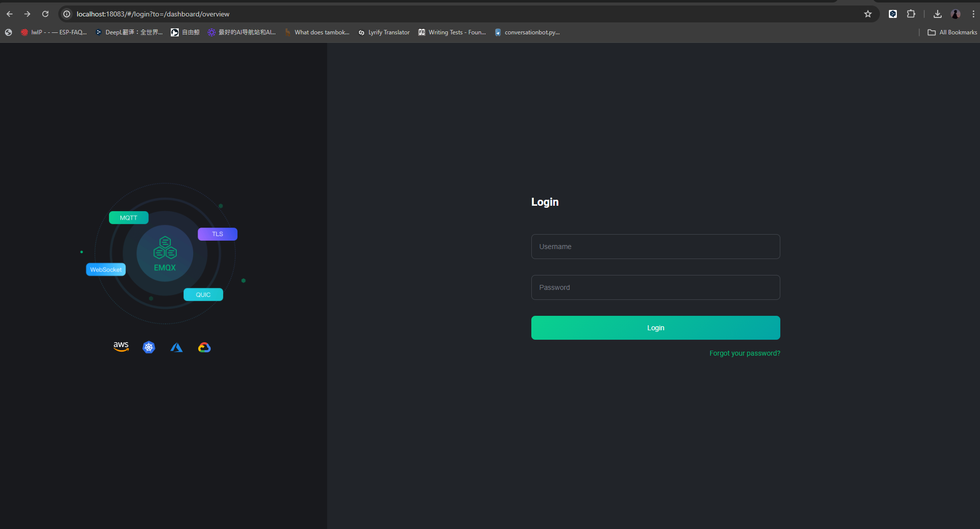The height and width of the screenshot is (529, 980).
Task: Click the Azure logo icon
Action: click(176, 347)
